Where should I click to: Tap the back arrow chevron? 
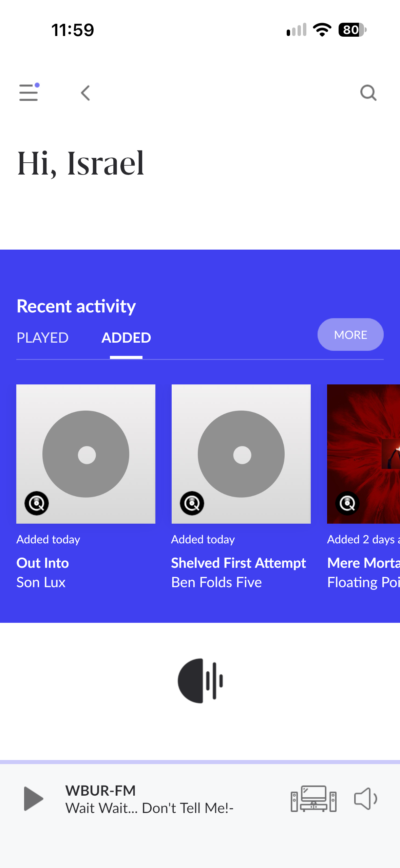click(x=85, y=93)
